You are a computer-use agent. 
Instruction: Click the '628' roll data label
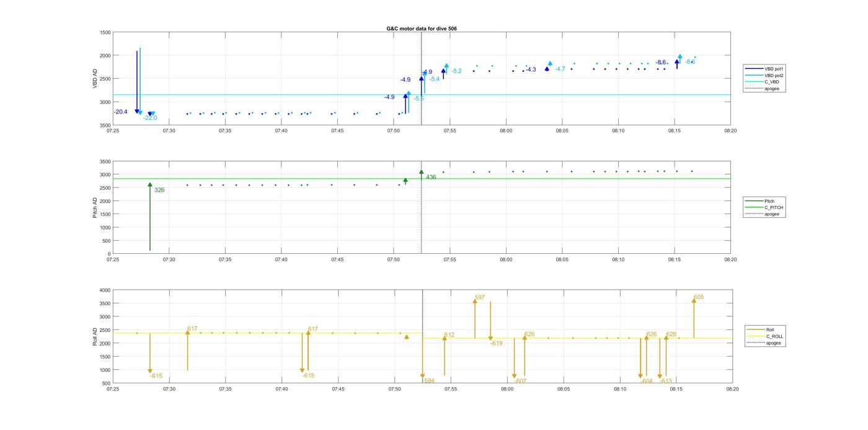(671, 334)
